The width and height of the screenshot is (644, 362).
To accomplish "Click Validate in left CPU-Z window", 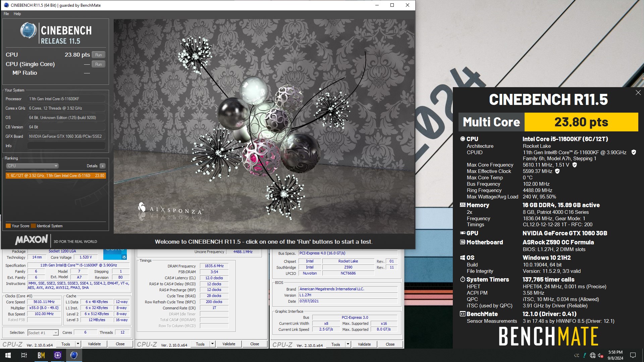I will click(94, 344).
